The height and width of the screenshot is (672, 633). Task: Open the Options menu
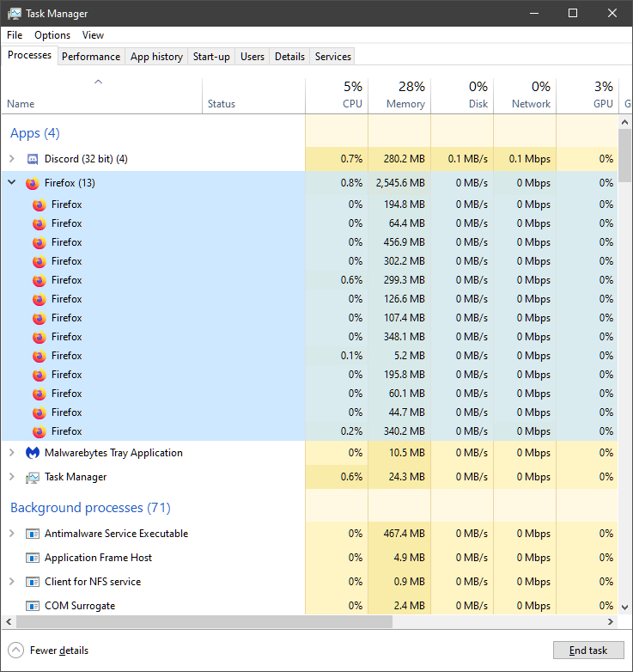(x=52, y=35)
